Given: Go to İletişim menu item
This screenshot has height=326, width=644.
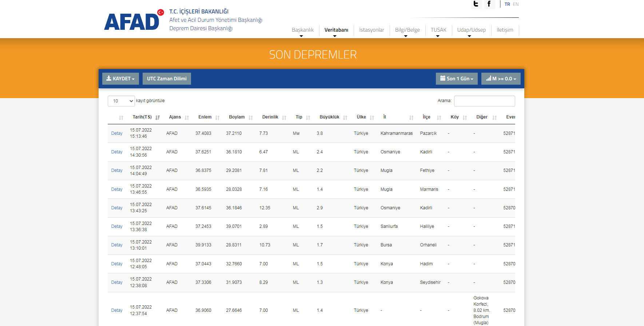Looking at the screenshot, I should [505, 30].
